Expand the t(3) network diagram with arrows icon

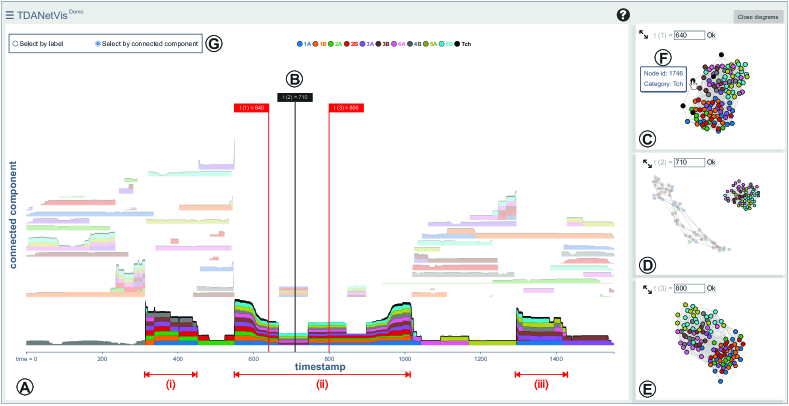tap(648, 289)
